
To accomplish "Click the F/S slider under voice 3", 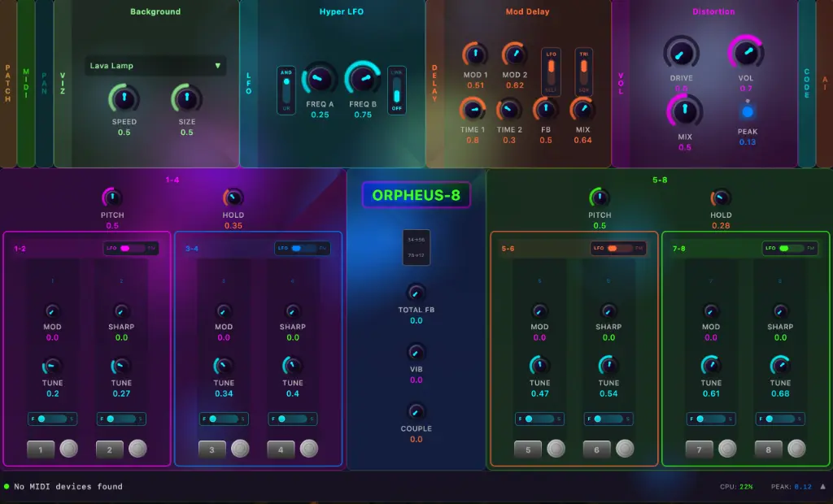I will point(224,419).
